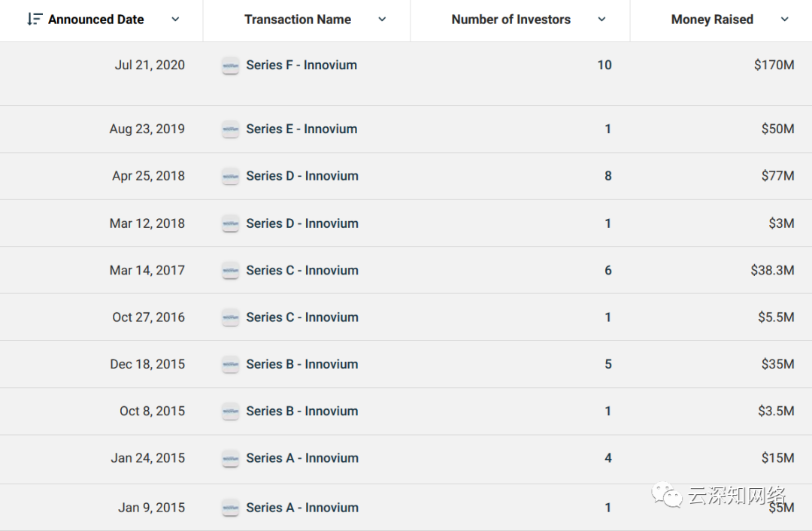Click Innovium logo in Series F row
Image resolution: width=812 pixels, height=531 pixels.
pyautogui.click(x=230, y=65)
